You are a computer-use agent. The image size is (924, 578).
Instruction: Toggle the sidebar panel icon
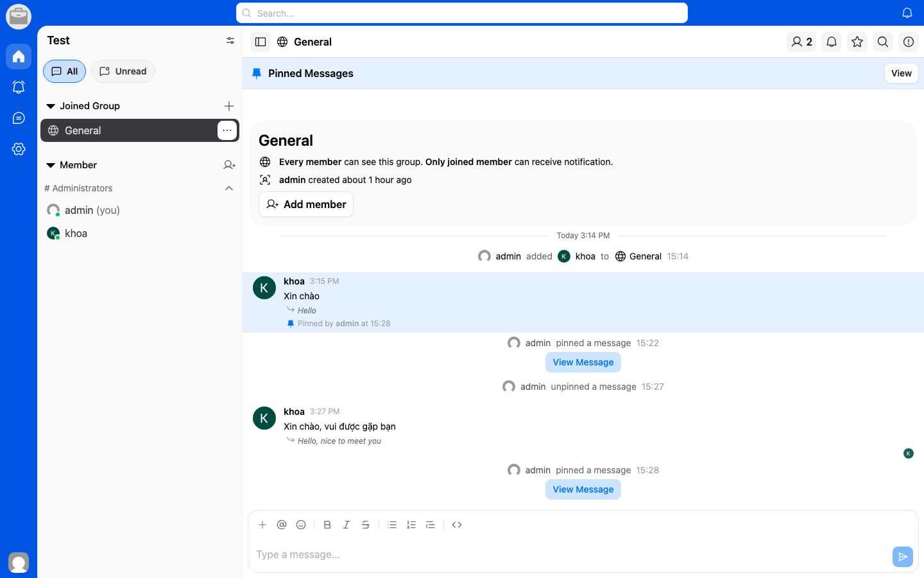coord(261,42)
